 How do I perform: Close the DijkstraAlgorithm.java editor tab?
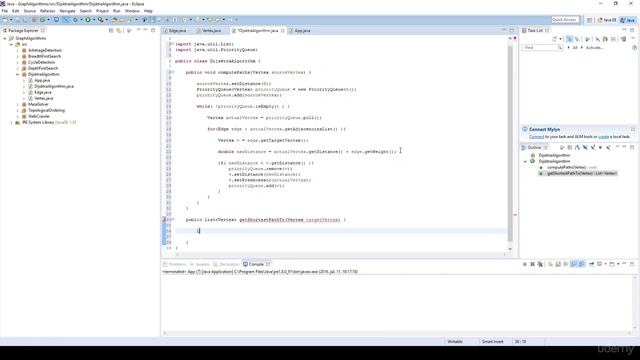(x=282, y=31)
